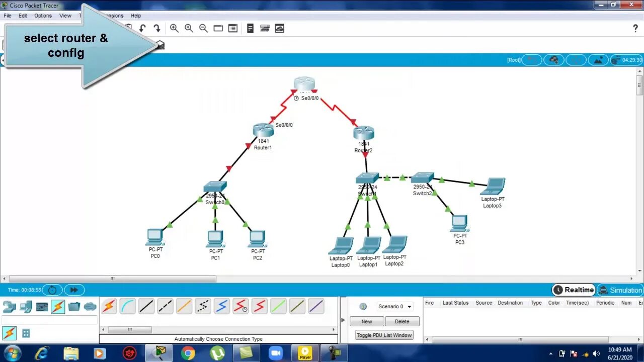Zoom in on the workspace
Screen dimensions: 644x362
pyautogui.click(x=174, y=28)
